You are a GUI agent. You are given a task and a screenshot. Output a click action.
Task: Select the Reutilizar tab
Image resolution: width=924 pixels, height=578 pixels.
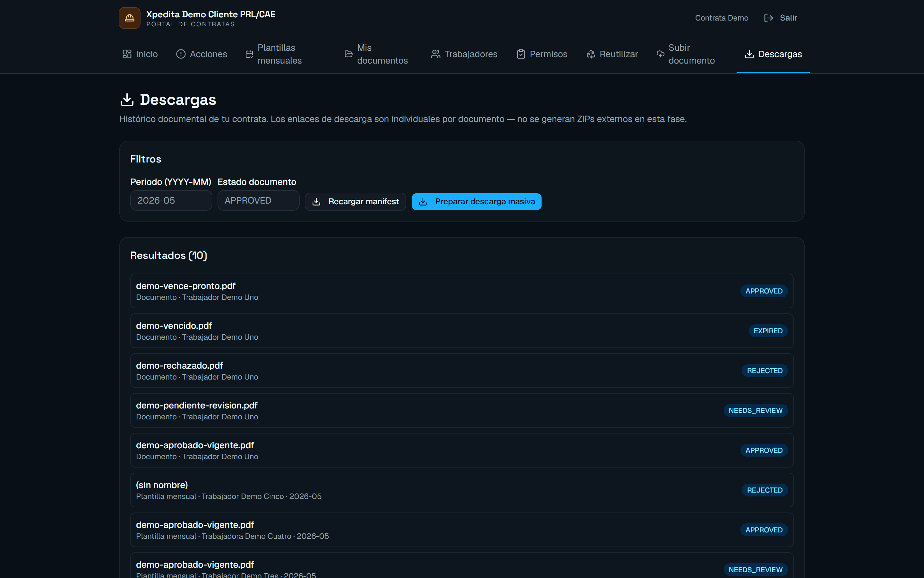coord(612,54)
